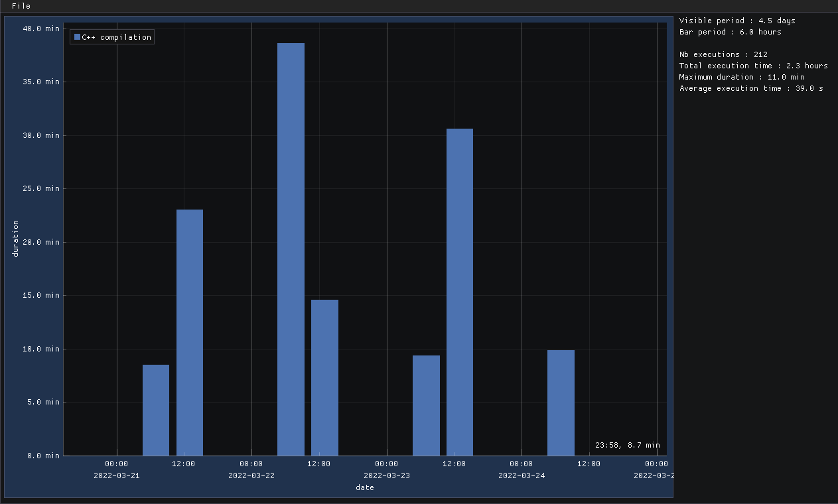Click the 23-minute bar on 2022-03-21
The width and height of the screenshot is (838, 504).
coord(189,332)
